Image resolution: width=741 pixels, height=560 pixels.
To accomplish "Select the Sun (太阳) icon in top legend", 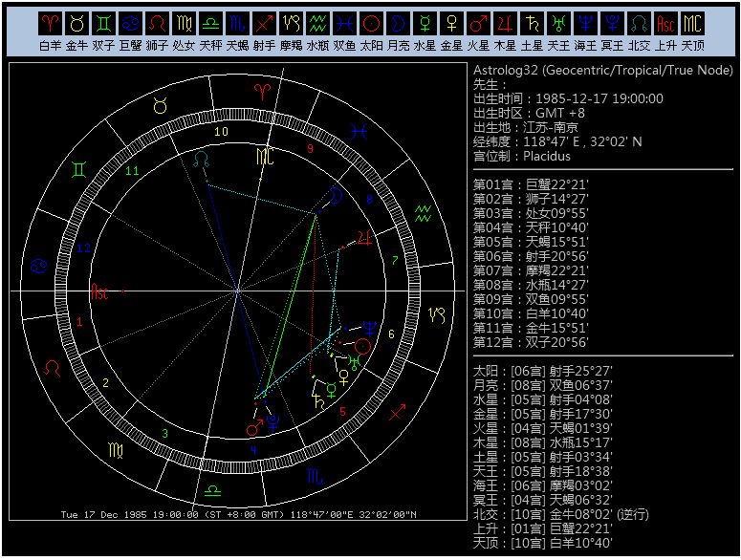I will [x=371, y=21].
